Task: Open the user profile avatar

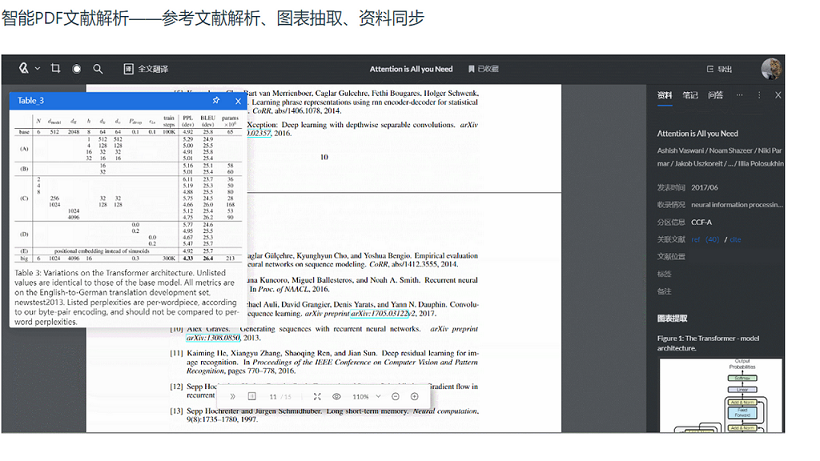Action: point(771,69)
